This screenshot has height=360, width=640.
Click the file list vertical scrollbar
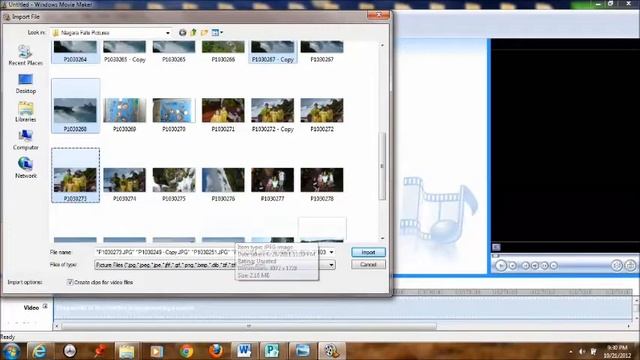click(382, 166)
